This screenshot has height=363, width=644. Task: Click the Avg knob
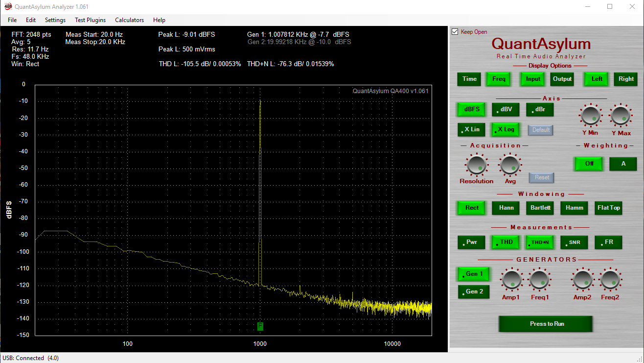tap(510, 165)
